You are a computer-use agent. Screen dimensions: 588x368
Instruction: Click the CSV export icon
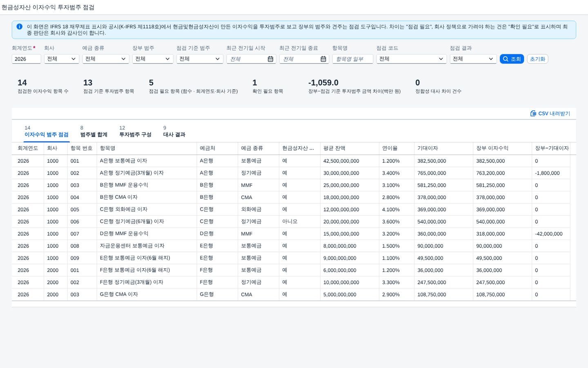pos(533,113)
